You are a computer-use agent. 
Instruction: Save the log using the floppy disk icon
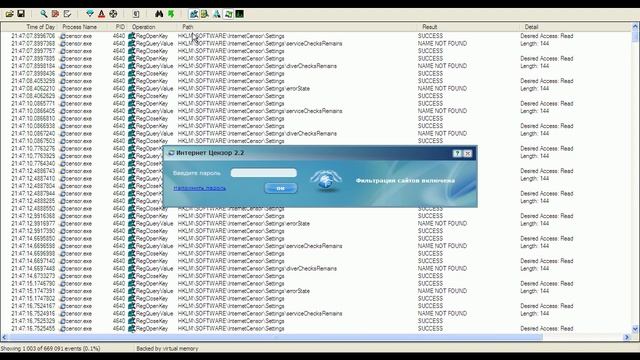click(20, 14)
